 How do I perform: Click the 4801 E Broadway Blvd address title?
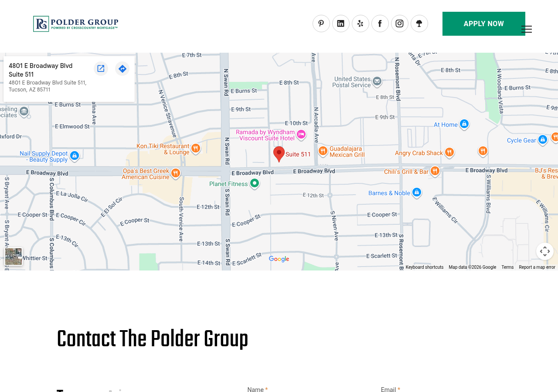tap(41, 70)
